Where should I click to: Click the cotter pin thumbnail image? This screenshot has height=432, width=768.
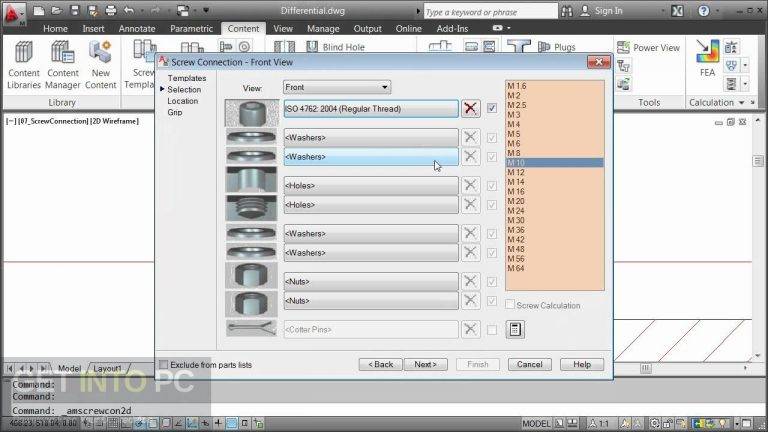point(251,328)
